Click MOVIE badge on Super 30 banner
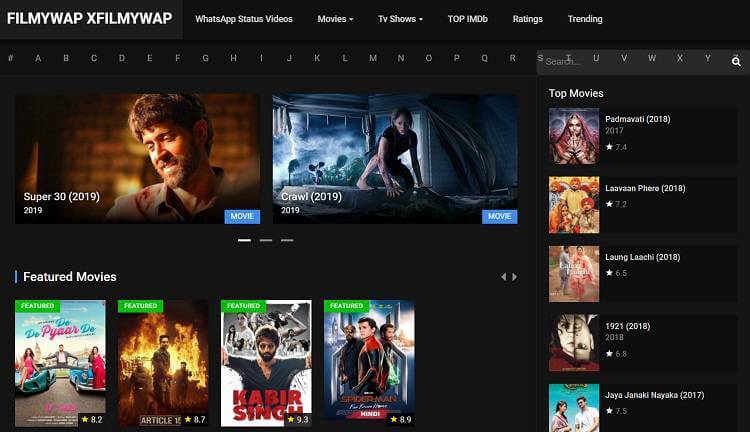This screenshot has width=750, height=432. click(x=243, y=216)
